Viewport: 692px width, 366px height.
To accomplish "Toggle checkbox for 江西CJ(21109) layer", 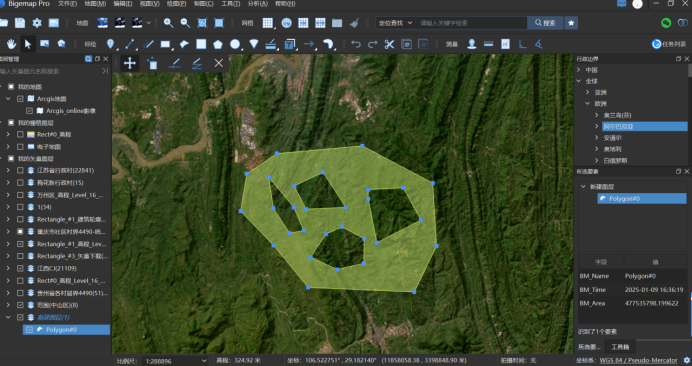I will tap(20, 268).
